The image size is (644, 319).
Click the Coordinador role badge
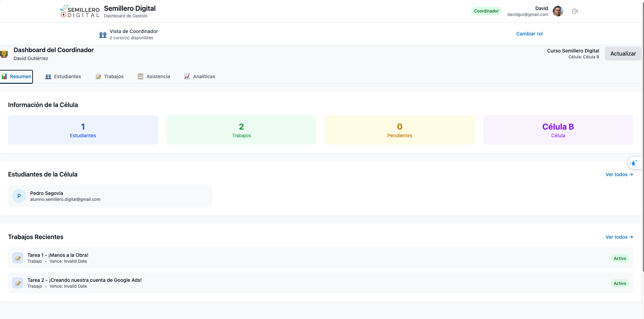pos(486,11)
